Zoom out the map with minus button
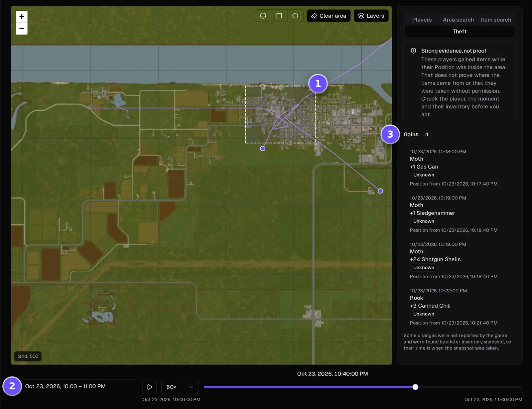Viewport: 532px width, 409px height. coord(22,29)
